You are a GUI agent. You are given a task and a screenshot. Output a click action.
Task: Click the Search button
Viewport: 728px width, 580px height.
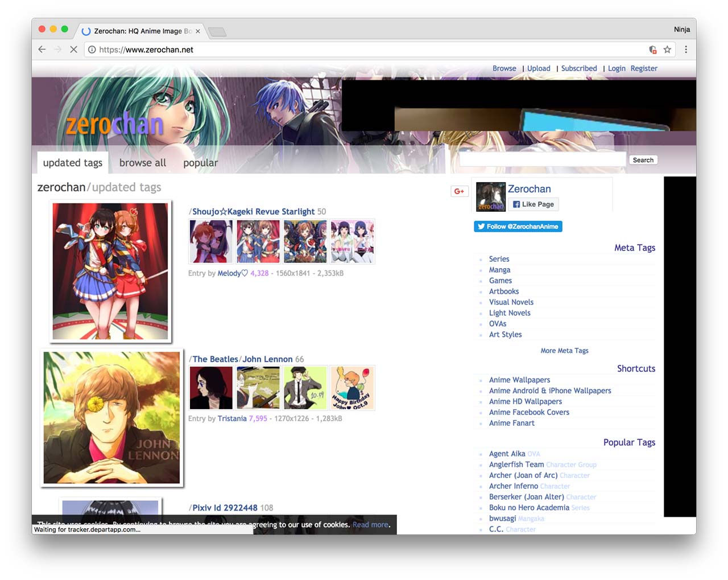pyautogui.click(x=643, y=160)
